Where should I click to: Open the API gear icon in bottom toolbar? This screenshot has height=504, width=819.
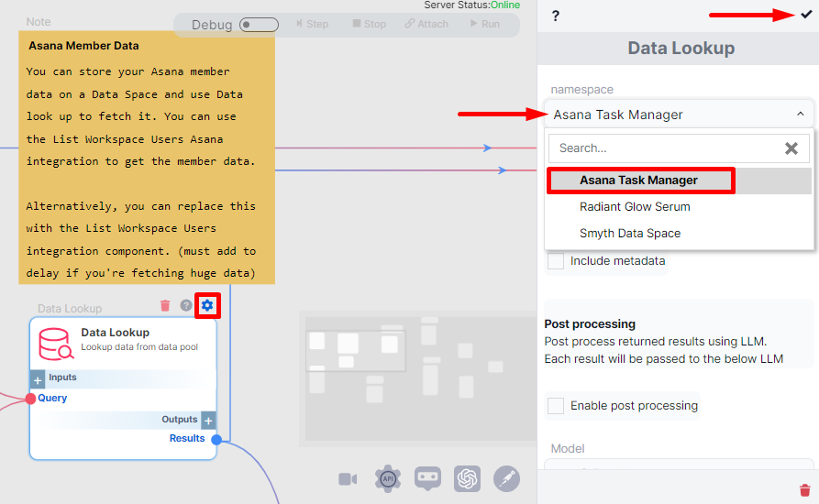388,478
